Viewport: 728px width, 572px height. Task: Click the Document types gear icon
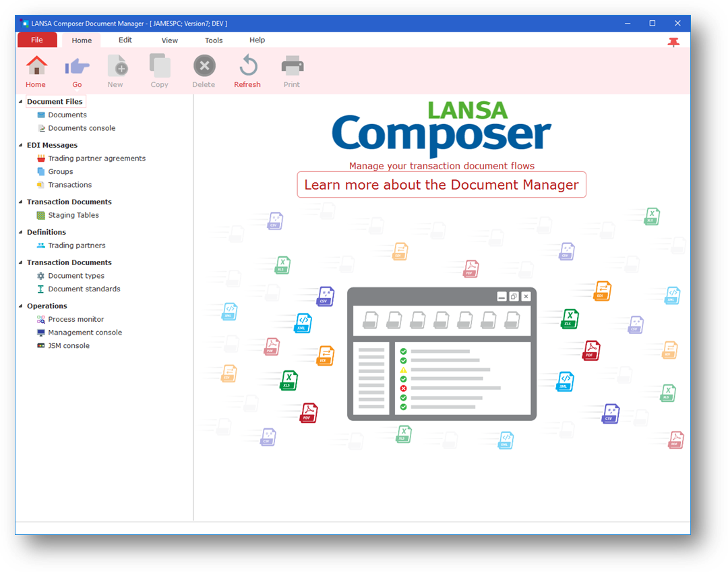point(41,276)
